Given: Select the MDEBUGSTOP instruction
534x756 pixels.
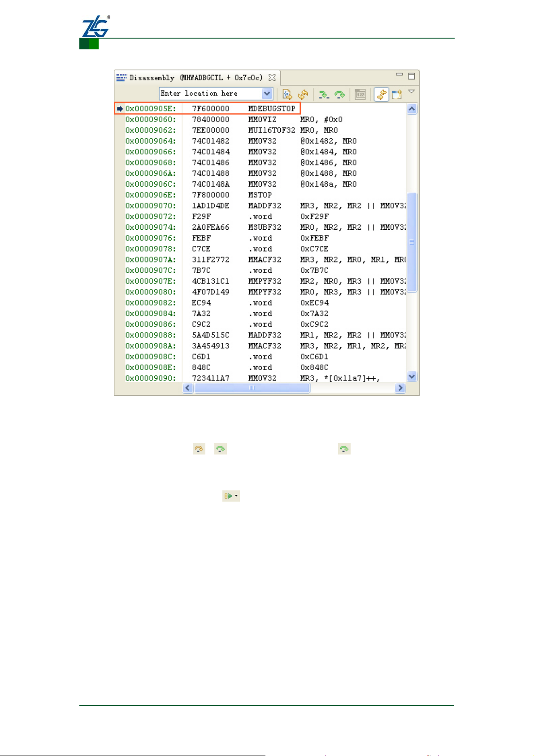Looking at the screenshot, I should pos(272,109).
